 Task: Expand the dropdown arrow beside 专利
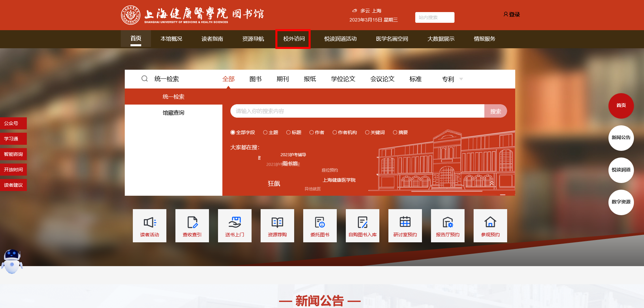461,79
